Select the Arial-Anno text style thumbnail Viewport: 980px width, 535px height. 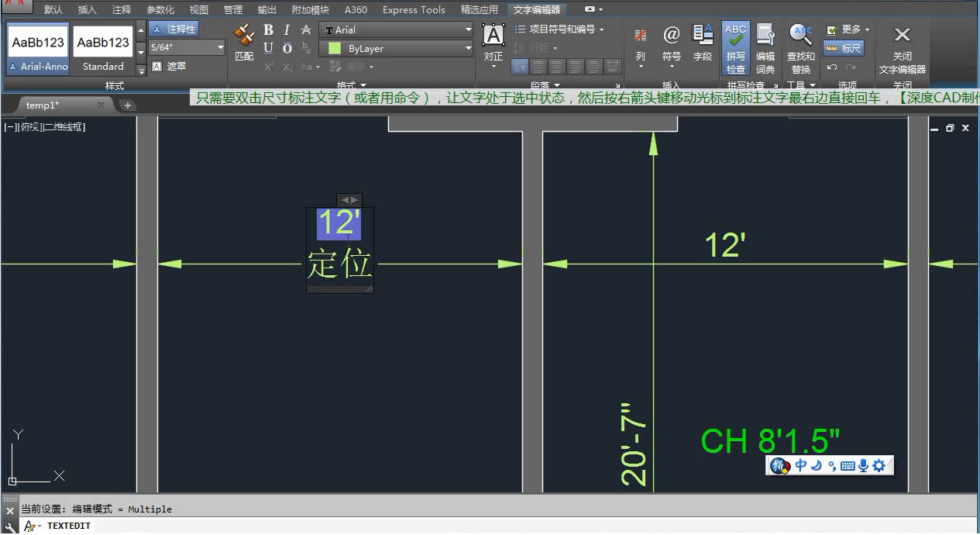tap(39, 49)
